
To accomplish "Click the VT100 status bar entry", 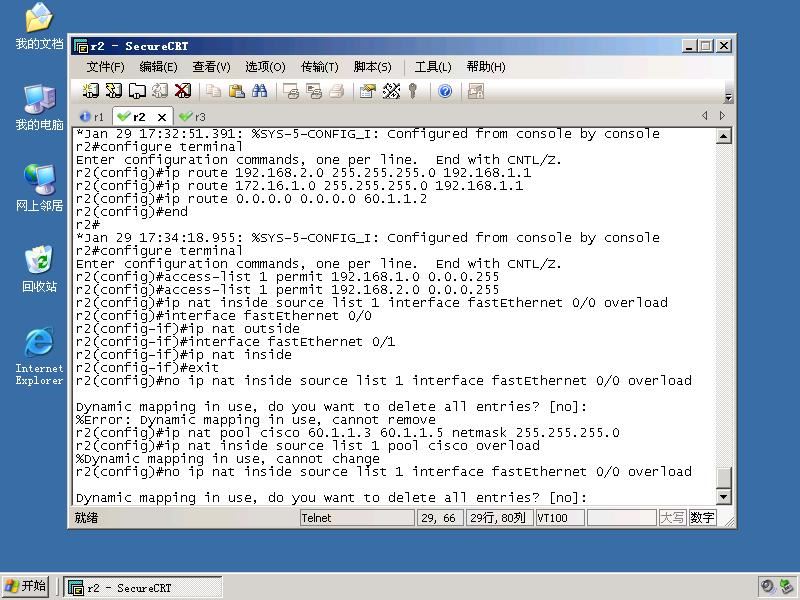I will pyautogui.click(x=560, y=518).
